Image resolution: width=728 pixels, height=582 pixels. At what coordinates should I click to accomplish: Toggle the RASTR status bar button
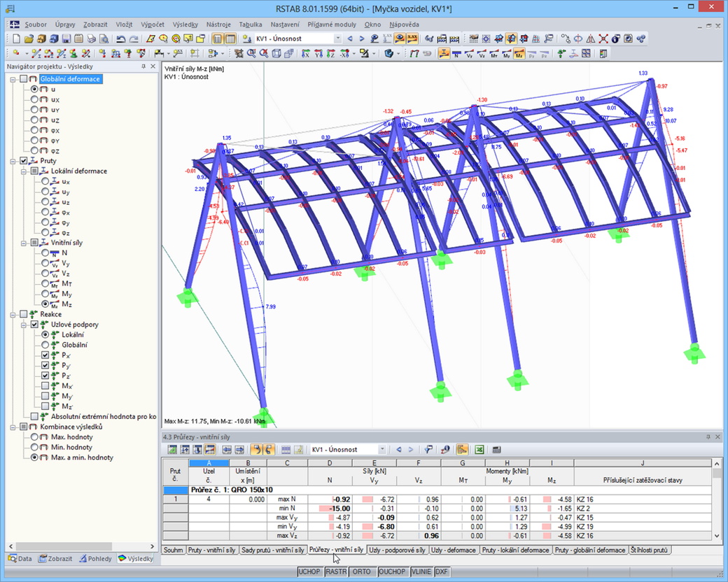click(336, 572)
